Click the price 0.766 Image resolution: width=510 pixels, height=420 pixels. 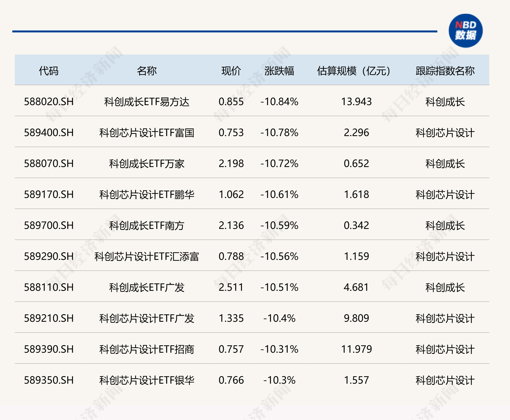[231, 380]
